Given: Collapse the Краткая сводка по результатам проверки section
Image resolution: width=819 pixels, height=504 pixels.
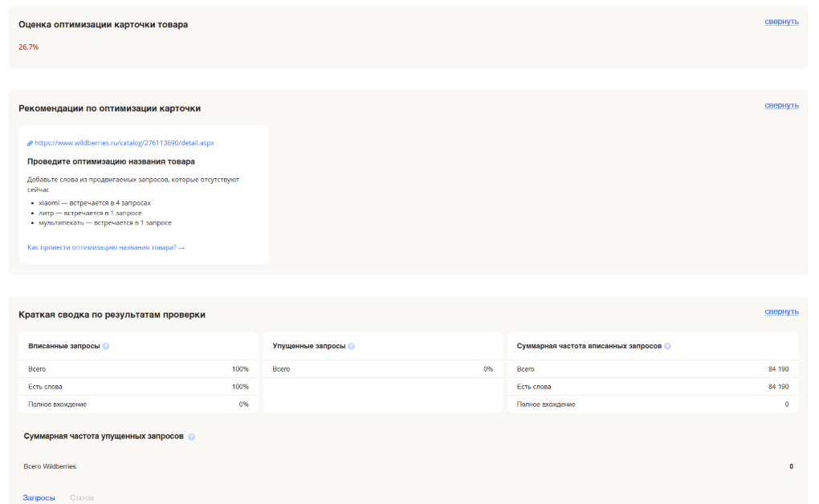Looking at the screenshot, I should [x=780, y=311].
